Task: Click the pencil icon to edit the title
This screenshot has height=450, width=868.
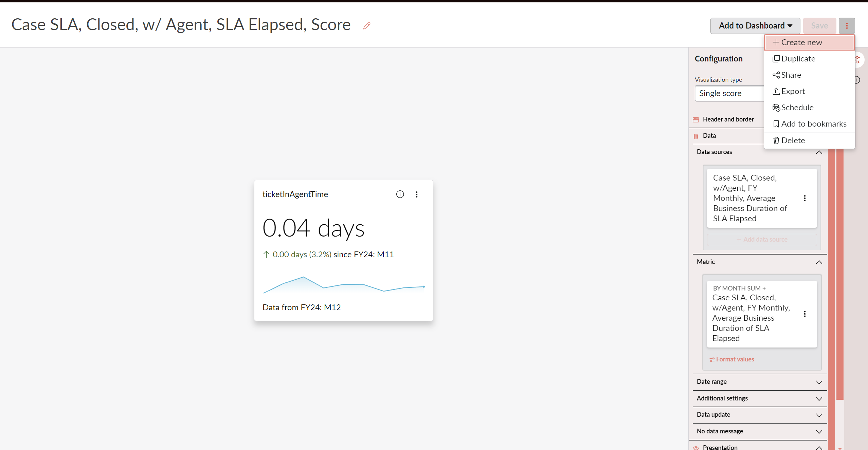Action: point(367,26)
